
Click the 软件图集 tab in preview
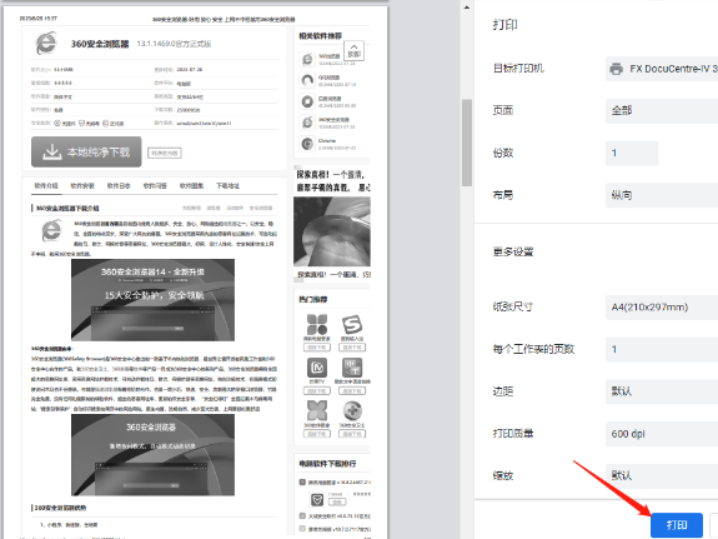[191, 185]
